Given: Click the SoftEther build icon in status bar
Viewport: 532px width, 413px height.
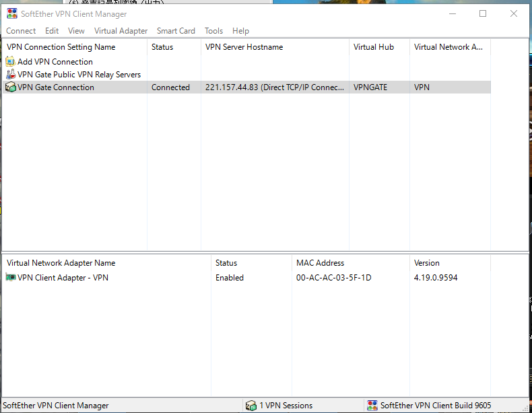Looking at the screenshot, I should click(x=372, y=406).
